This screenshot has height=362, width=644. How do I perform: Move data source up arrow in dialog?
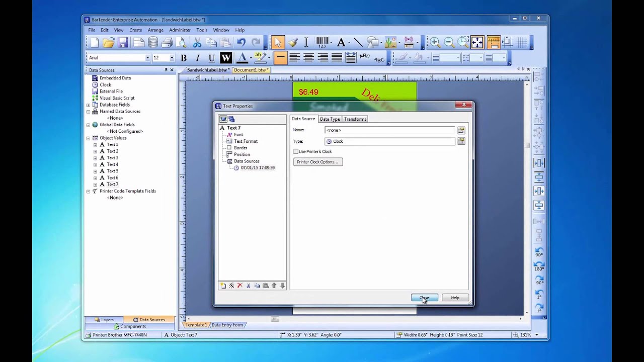point(274,286)
